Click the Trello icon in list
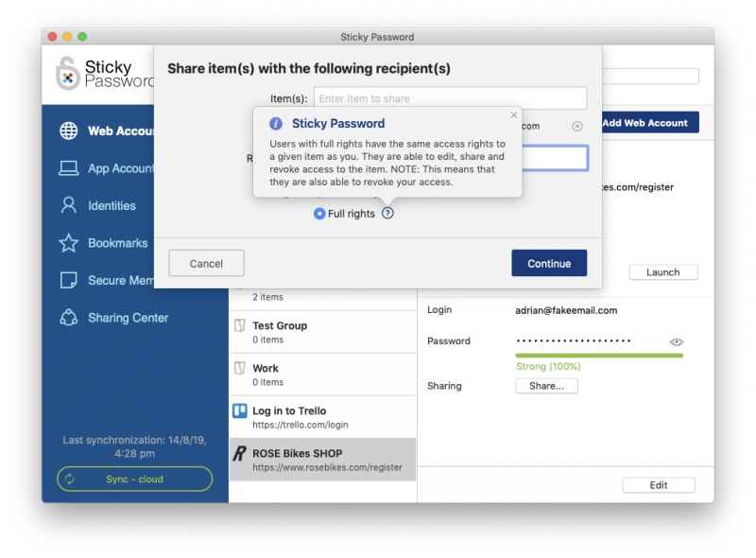The height and width of the screenshot is (558, 756). point(240,410)
